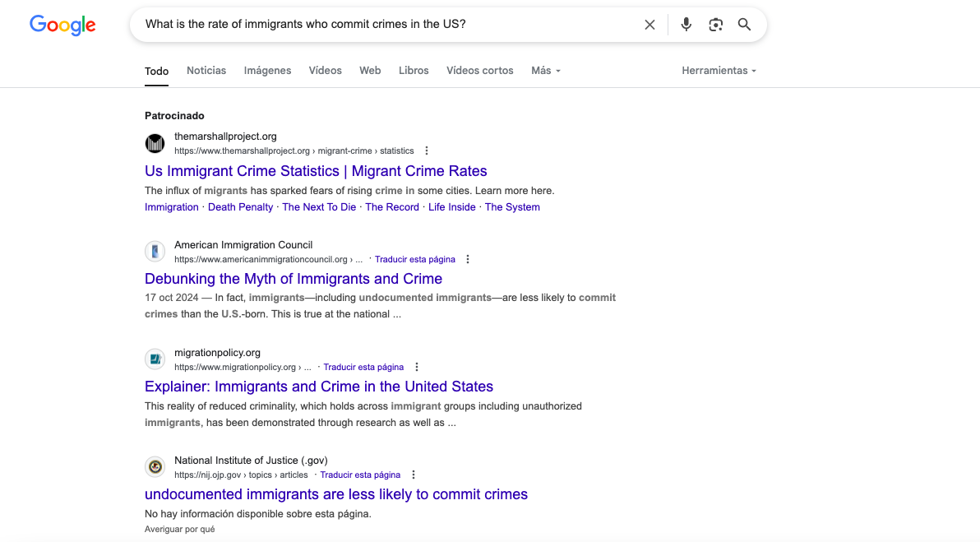980x542 pixels.
Task: Click the Immigration sitelink
Action: 171,207
